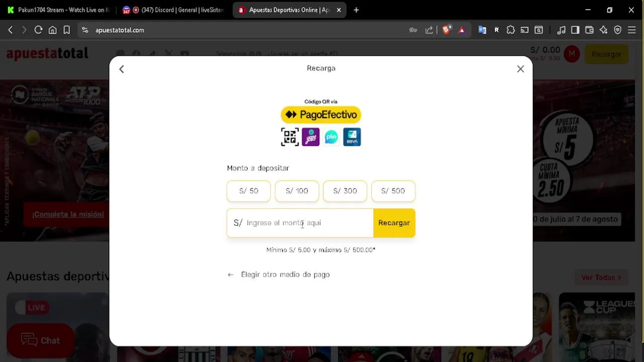Open Leo AI sparkle icon
Viewport: 644px width, 362px height.
pyautogui.click(x=604, y=30)
